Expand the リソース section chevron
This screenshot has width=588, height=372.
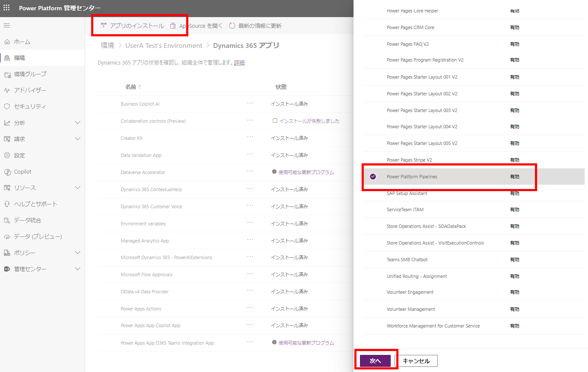[77, 188]
